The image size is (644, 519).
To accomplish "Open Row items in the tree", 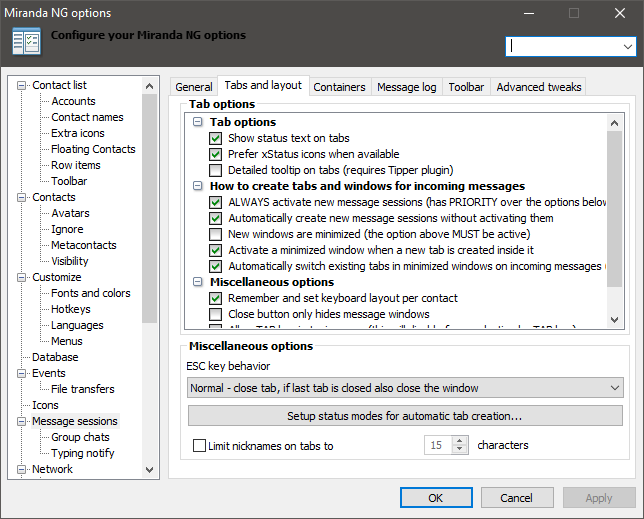I will pyautogui.click(x=76, y=165).
